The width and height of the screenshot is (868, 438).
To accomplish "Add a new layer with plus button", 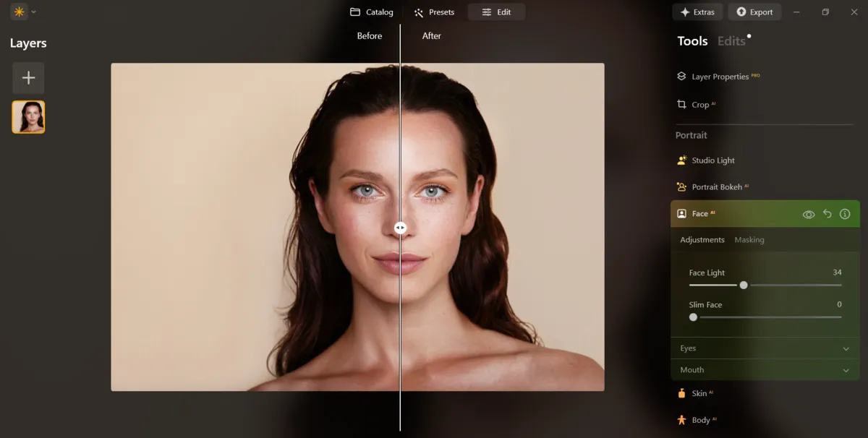I will coord(28,78).
